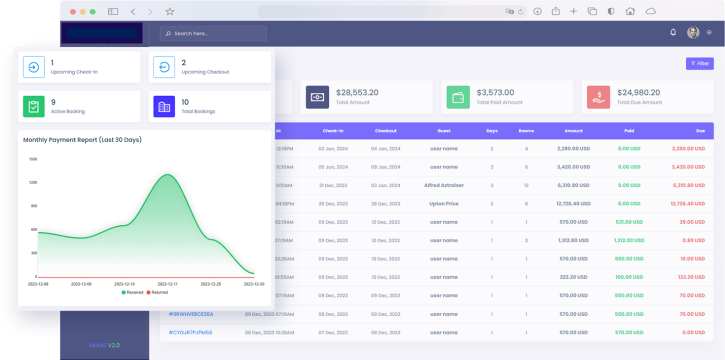Click 'Total Bookings' card label
The image size is (725, 360).
[198, 111]
